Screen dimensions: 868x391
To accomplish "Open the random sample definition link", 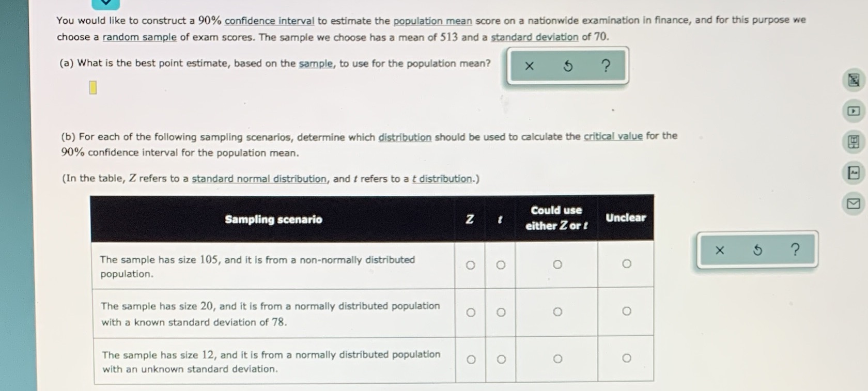I will pyautogui.click(x=138, y=37).
